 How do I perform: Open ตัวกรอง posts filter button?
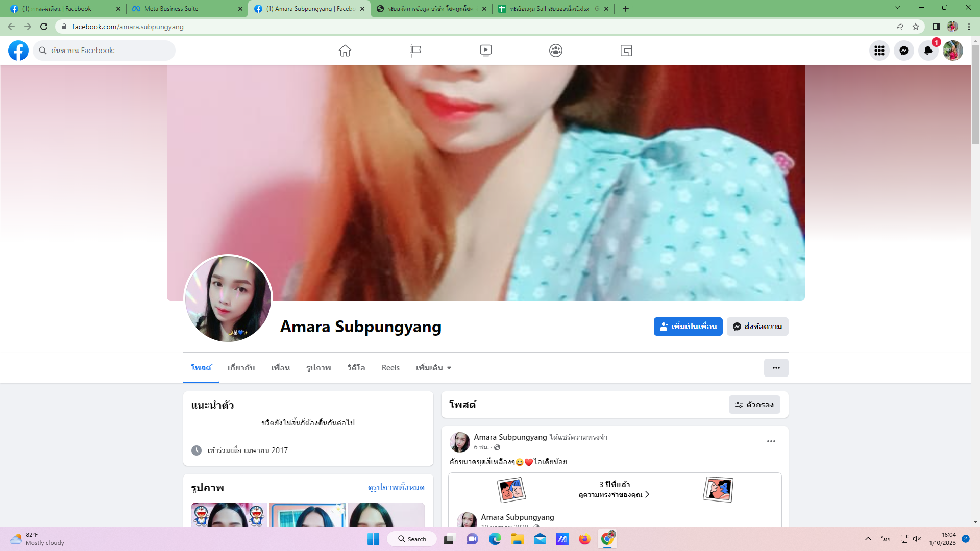tap(754, 405)
